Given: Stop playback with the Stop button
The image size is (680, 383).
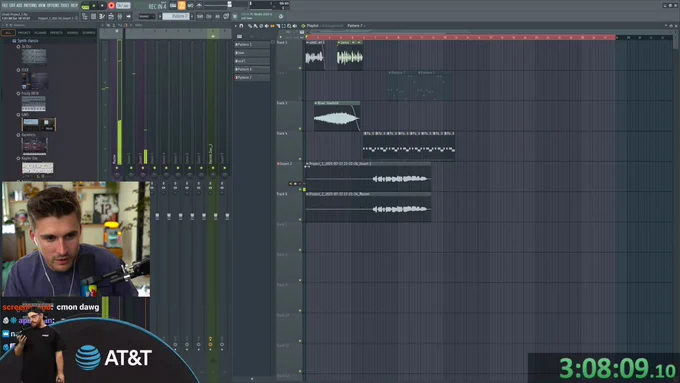Looking at the screenshot, I should [x=102, y=6].
